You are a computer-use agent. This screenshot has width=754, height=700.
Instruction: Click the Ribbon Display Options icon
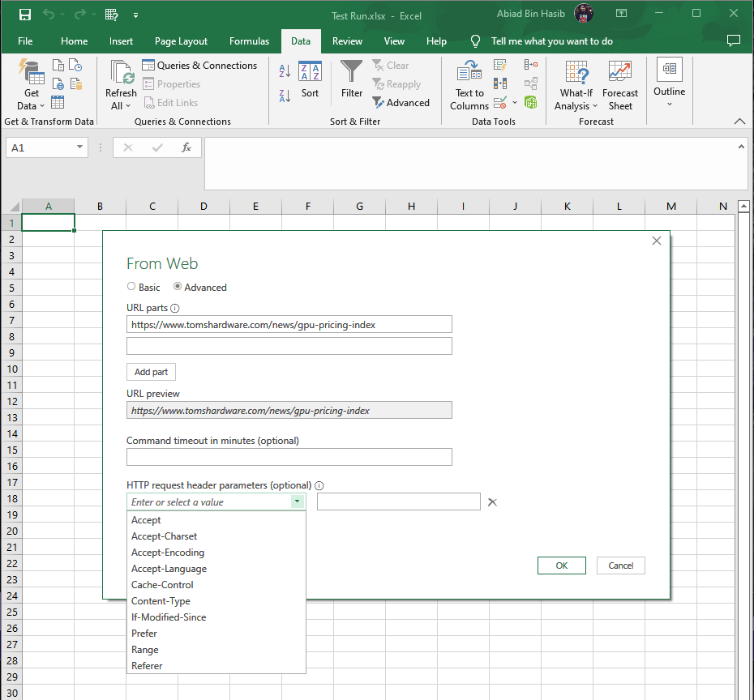click(621, 14)
